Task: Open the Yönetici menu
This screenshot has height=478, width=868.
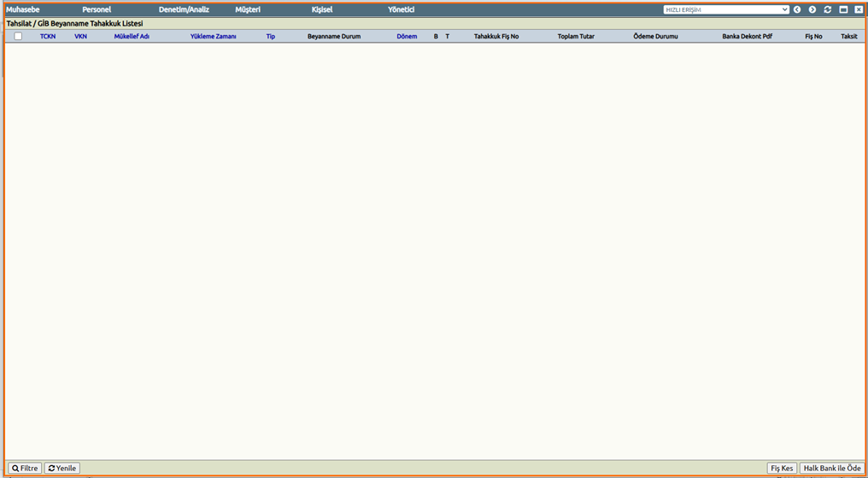Action: [x=402, y=10]
